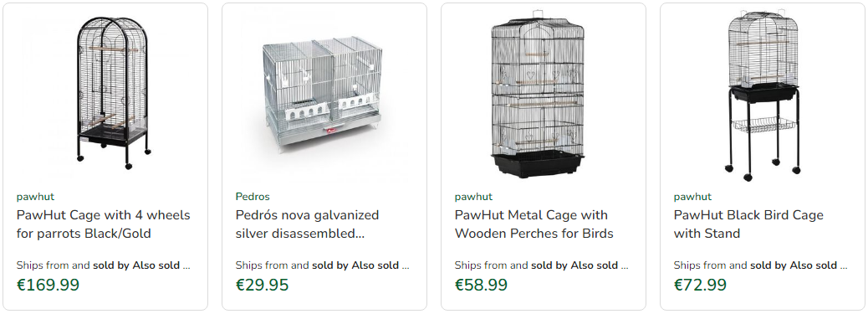Click seller info text under the Pedrós cage
Viewport: 868px width, 314px height.
323,265
